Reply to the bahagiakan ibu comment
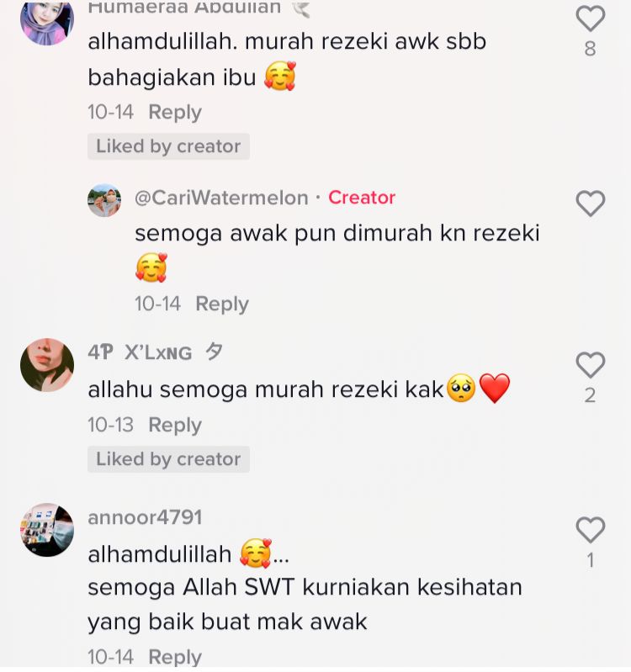 click(175, 113)
